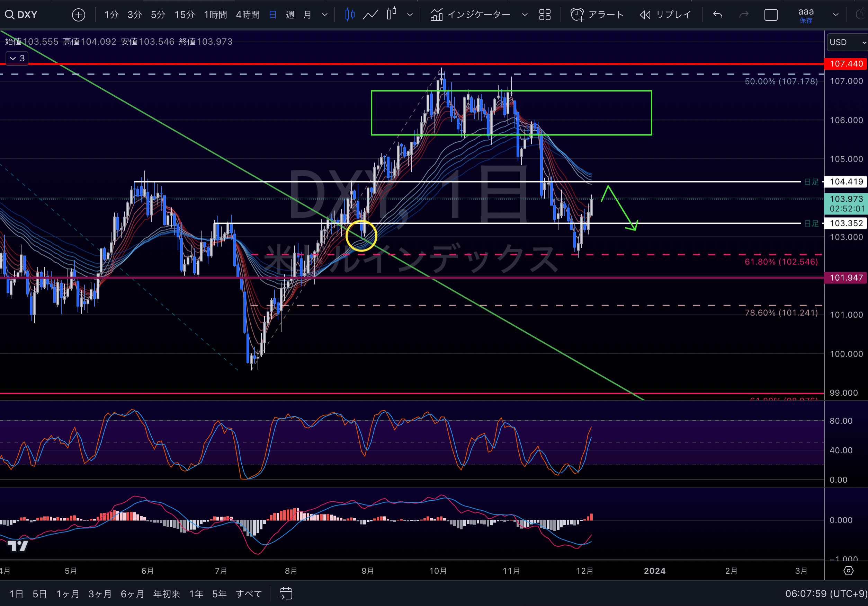
Task: Switch to the line chart icon
Action: (x=370, y=15)
